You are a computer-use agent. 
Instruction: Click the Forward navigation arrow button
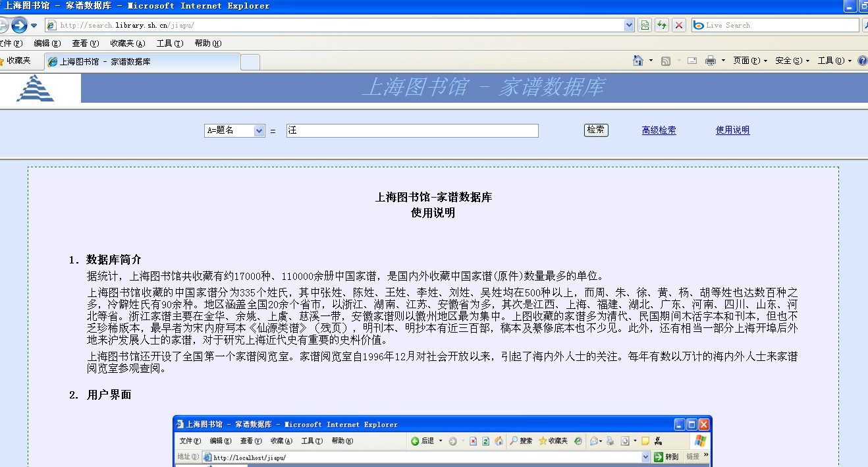point(19,26)
